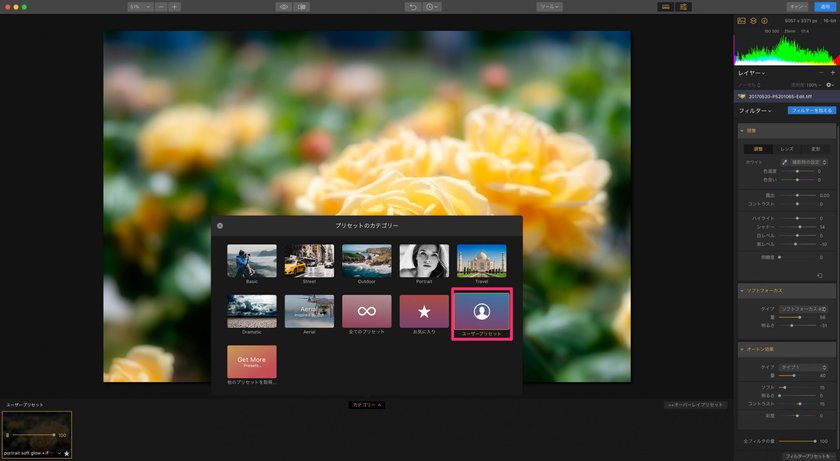Choose the Dramatic preset category
Viewport: 840px width, 461px height.
pyautogui.click(x=252, y=311)
